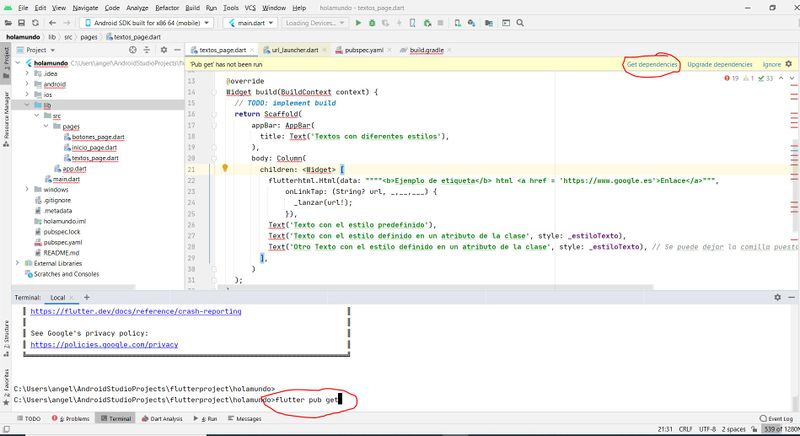Screen dimensions: 800x436
Task: Open the flutter.dev crash-reporting link
Action: tap(136, 311)
